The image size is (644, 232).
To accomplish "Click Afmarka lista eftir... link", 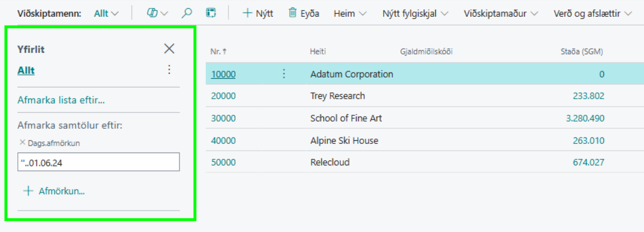I will coord(61,100).
